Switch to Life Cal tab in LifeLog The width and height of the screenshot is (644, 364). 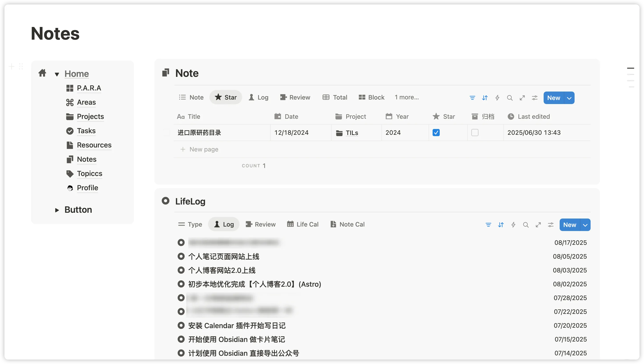(x=303, y=224)
